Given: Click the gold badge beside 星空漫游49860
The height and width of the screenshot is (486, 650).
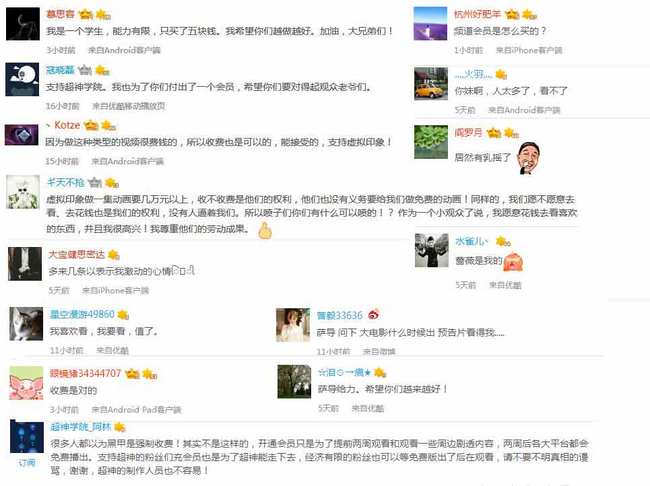Looking at the screenshot, I should click(123, 315).
